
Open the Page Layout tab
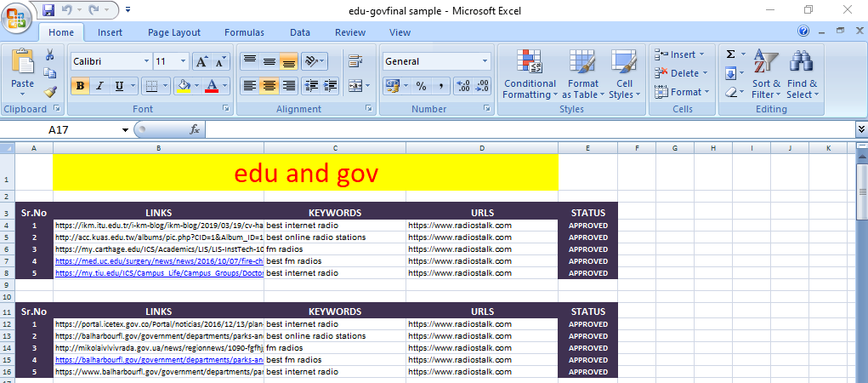[x=173, y=32]
